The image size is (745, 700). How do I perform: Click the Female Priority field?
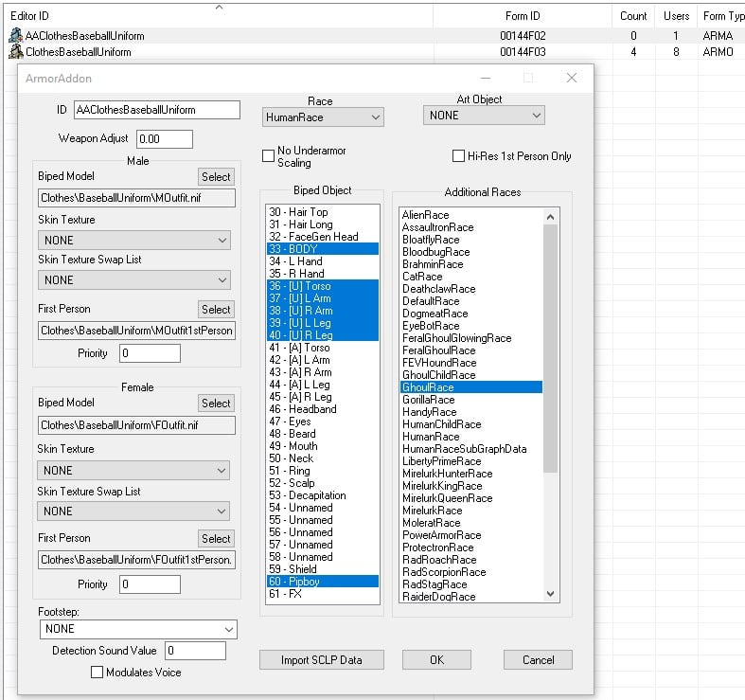pos(150,584)
